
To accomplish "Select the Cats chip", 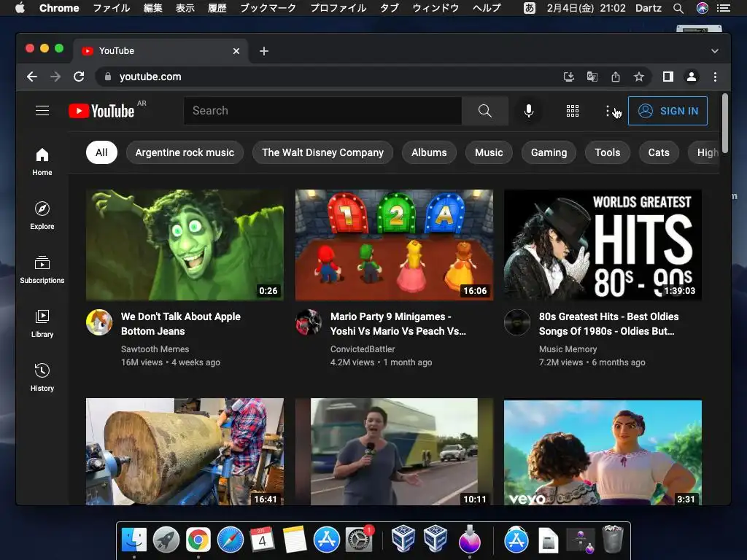I will coord(659,152).
